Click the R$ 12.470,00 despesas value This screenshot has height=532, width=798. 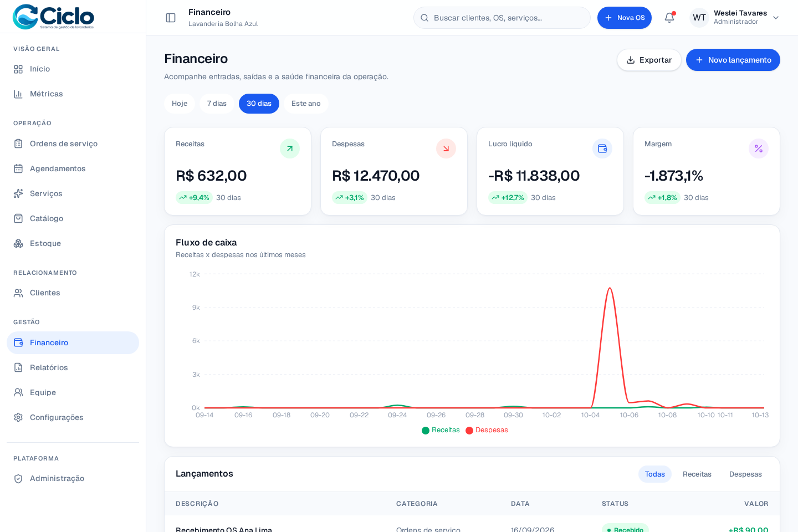pyautogui.click(x=376, y=176)
